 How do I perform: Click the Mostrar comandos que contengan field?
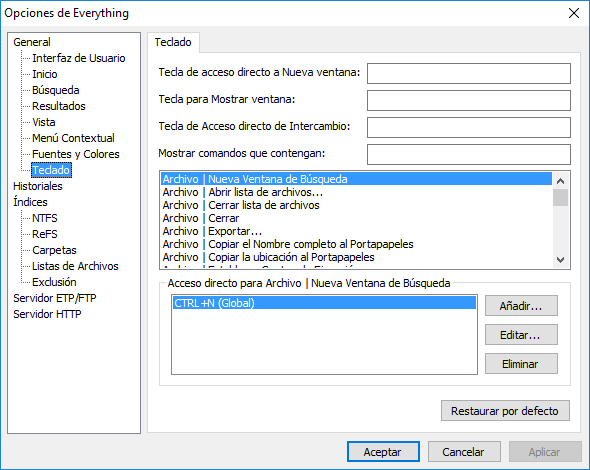pos(469,155)
